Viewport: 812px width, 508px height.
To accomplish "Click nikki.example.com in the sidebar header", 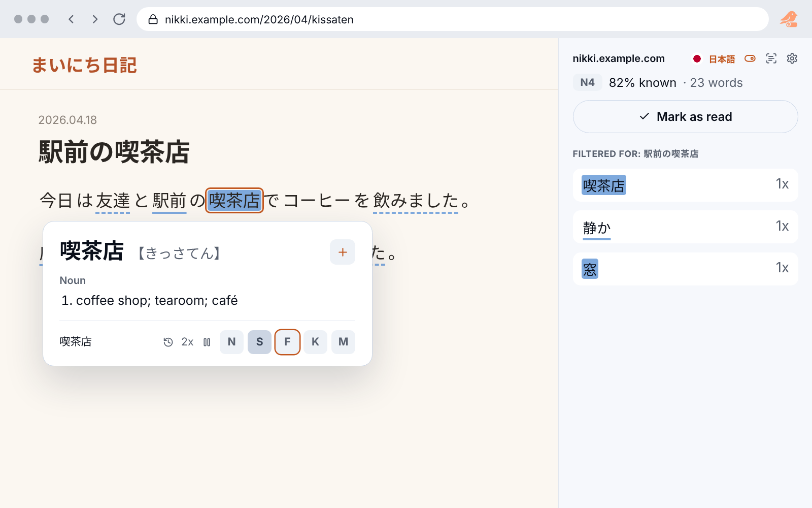I will [619, 58].
